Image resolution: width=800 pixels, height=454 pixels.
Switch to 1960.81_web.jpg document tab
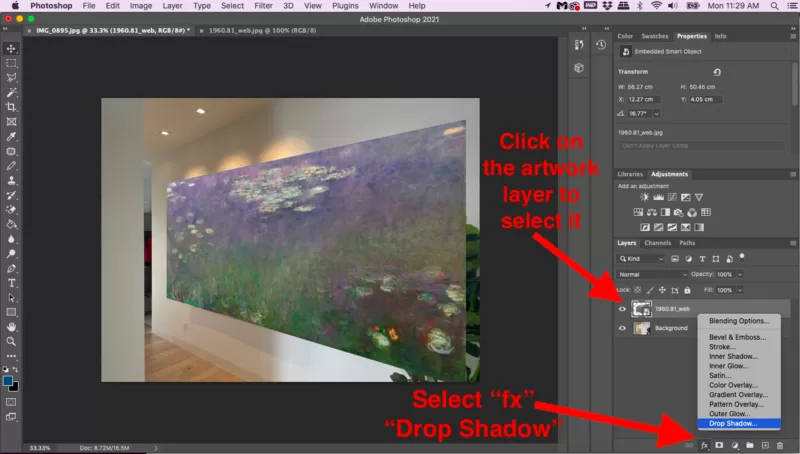(x=262, y=31)
